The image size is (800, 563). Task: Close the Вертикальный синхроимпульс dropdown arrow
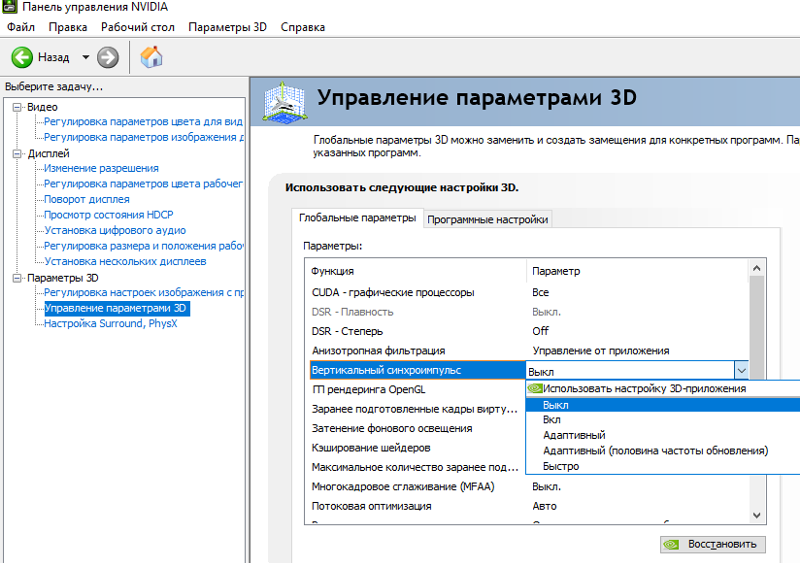click(741, 371)
